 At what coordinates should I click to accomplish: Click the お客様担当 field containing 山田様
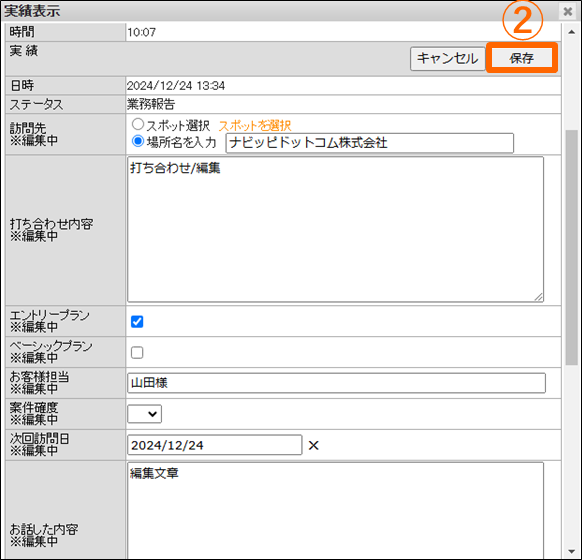336,383
